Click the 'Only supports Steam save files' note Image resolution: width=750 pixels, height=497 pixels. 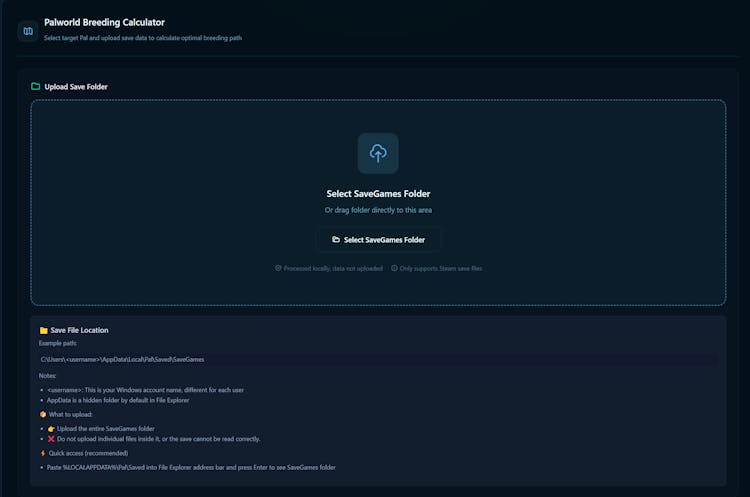pyautogui.click(x=441, y=268)
